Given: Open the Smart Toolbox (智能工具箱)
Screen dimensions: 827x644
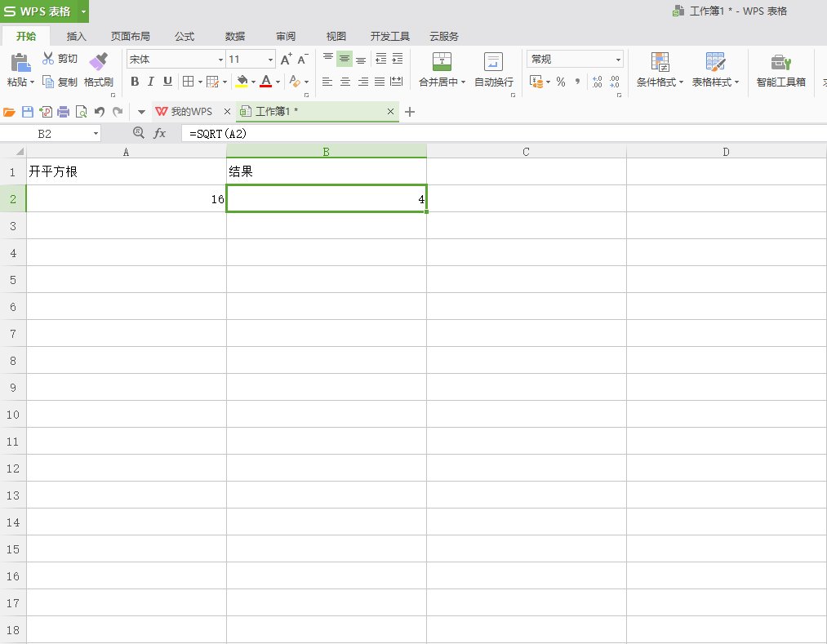Looking at the screenshot, I should (780, 69).
